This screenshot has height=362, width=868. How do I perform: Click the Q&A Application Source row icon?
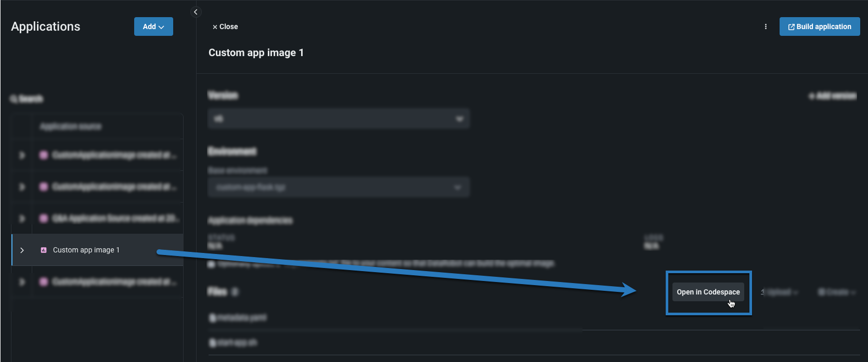(x=44, y=218)
